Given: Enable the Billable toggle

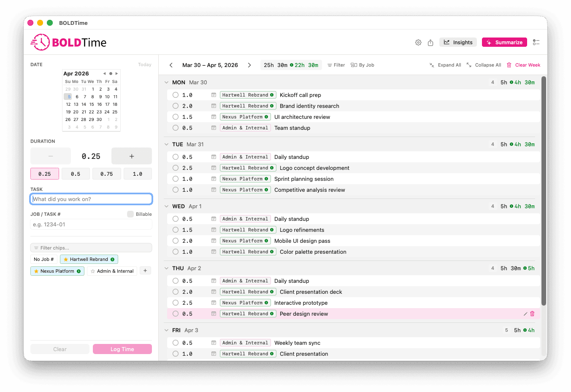Looking at the screenshot, I should [x=130, y=214].
